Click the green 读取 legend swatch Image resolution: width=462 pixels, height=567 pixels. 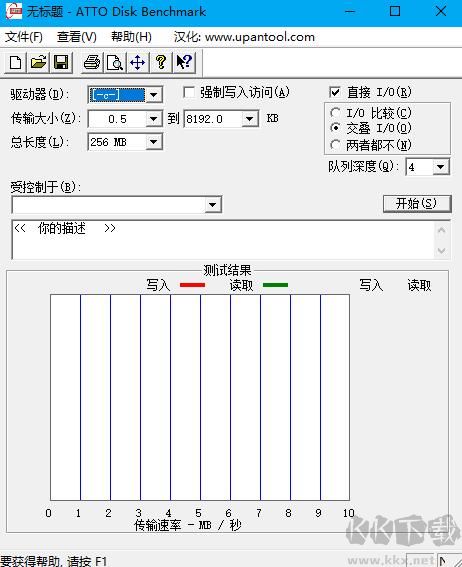pyautogui.click(x=275, y=285)
